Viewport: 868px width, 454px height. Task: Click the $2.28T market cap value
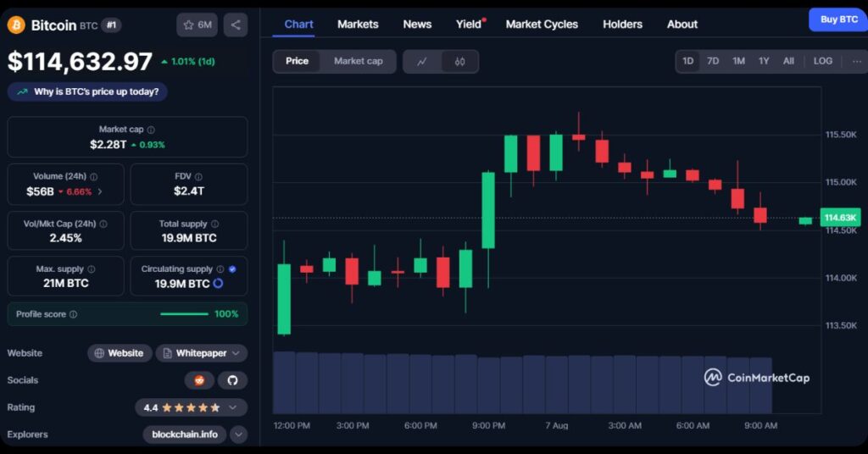click(x=108, y=145)
